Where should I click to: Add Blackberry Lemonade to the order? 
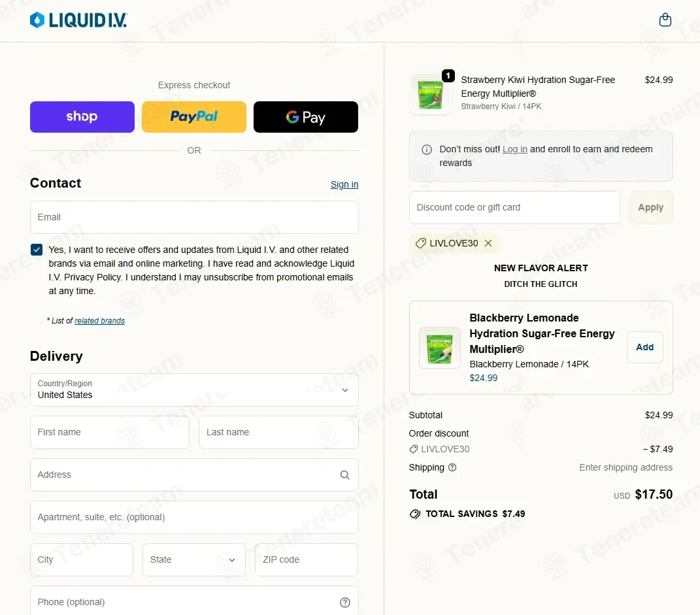[x=644, y=347]
